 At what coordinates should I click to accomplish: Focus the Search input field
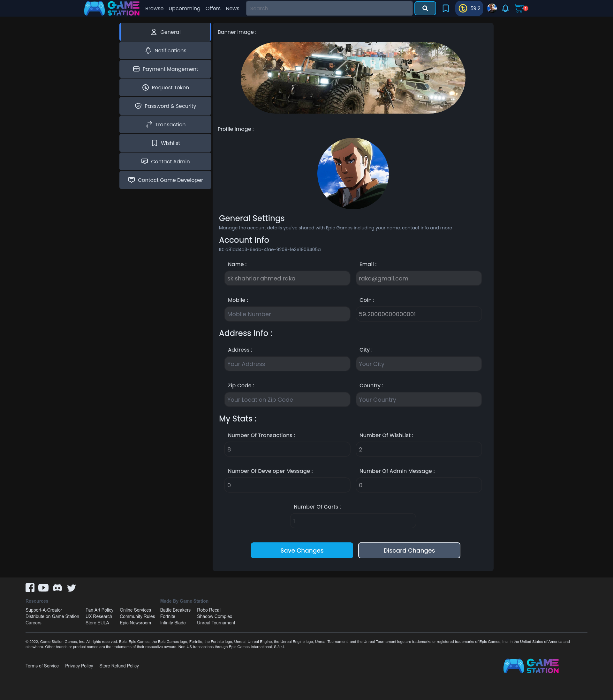point(329,9)
